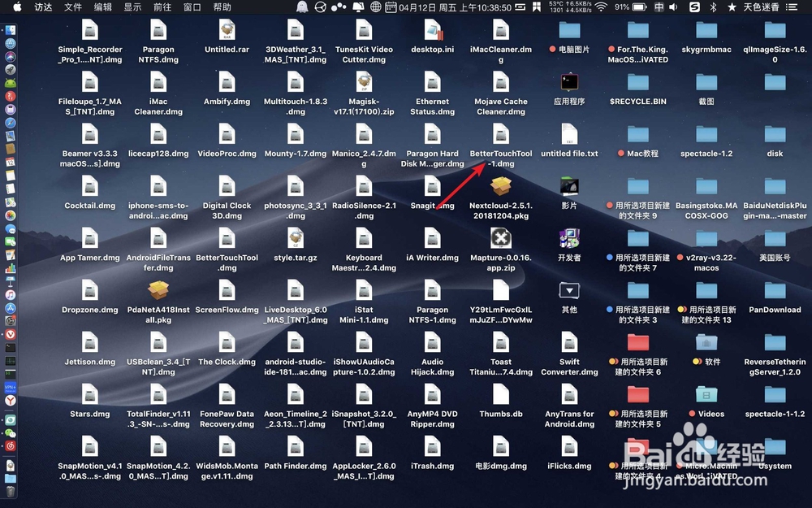Select the Nextcloud-2.5.1 pkg package icon
The width and height of the screenshot is (812, 508).
[x=501, y=186]
